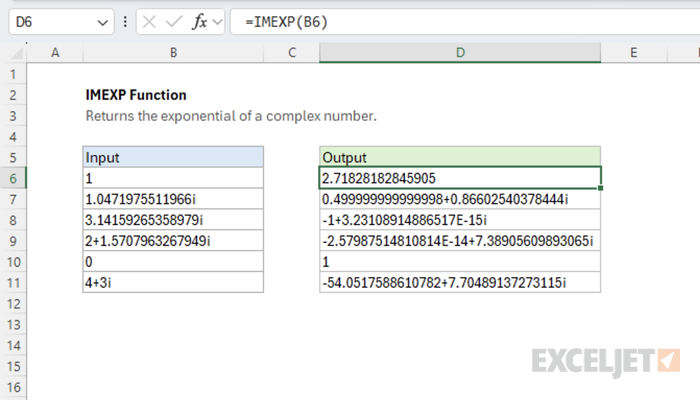Select output cell 2.71828182845905
Viewport: 700px width, 400px height.
click(460, 178)
